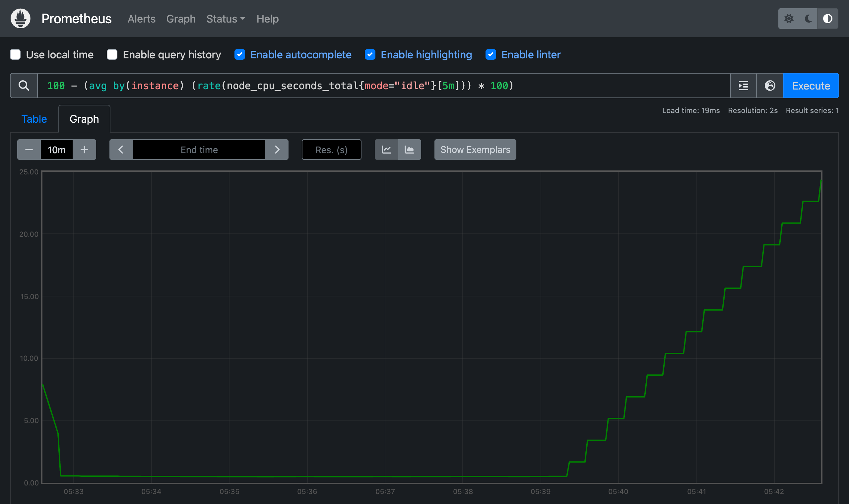Switch to light theme sun icon
Viewport: 849px width, 504px height.
[789, 18]
